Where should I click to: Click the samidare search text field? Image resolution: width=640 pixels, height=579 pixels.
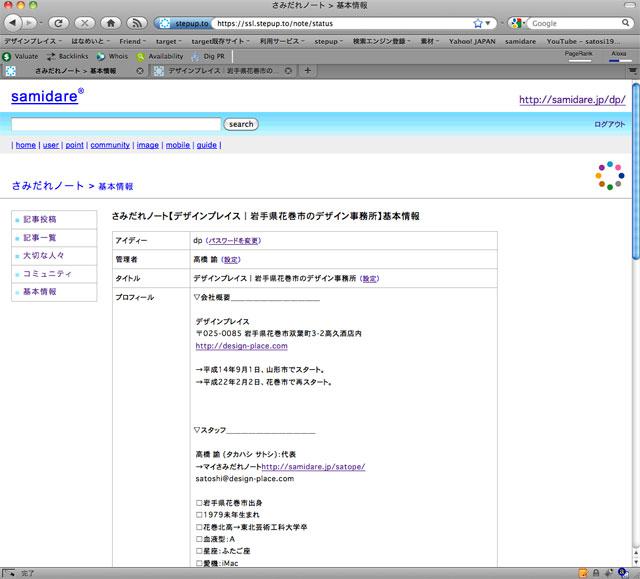pos(115,124)
